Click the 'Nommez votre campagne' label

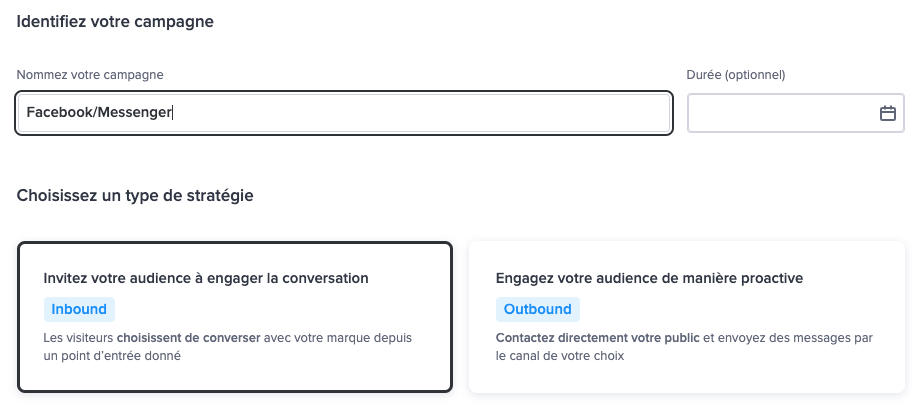(x=90, y=75)
